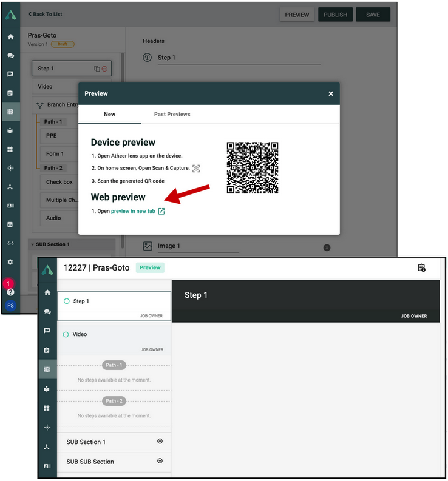The image size is (448, 481).
Task: Select Video item in editor step list
Action: [55, 87]
